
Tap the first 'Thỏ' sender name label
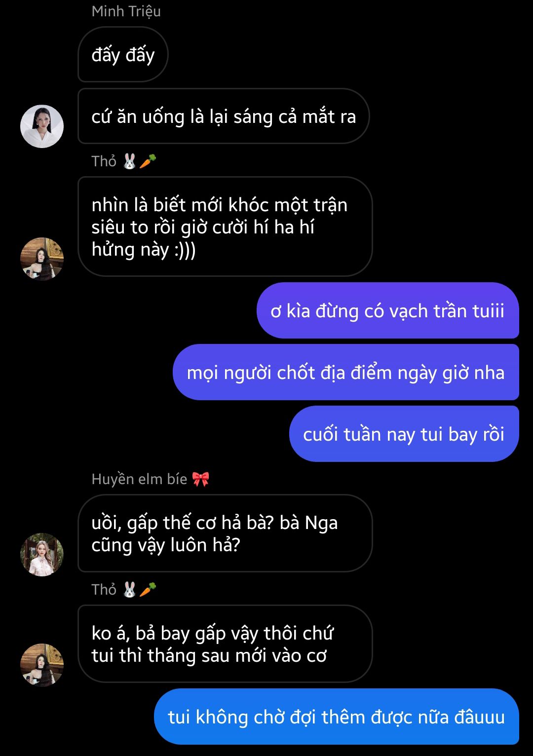point(104,161)
